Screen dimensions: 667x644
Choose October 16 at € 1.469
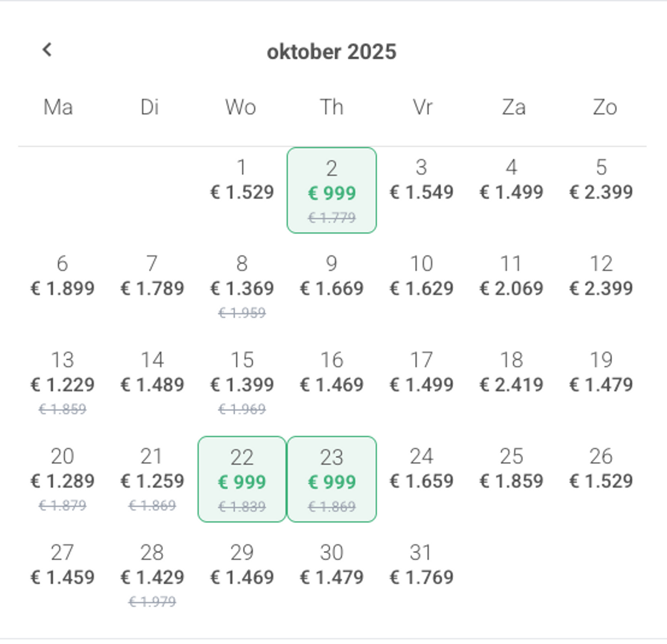[332, 383]
